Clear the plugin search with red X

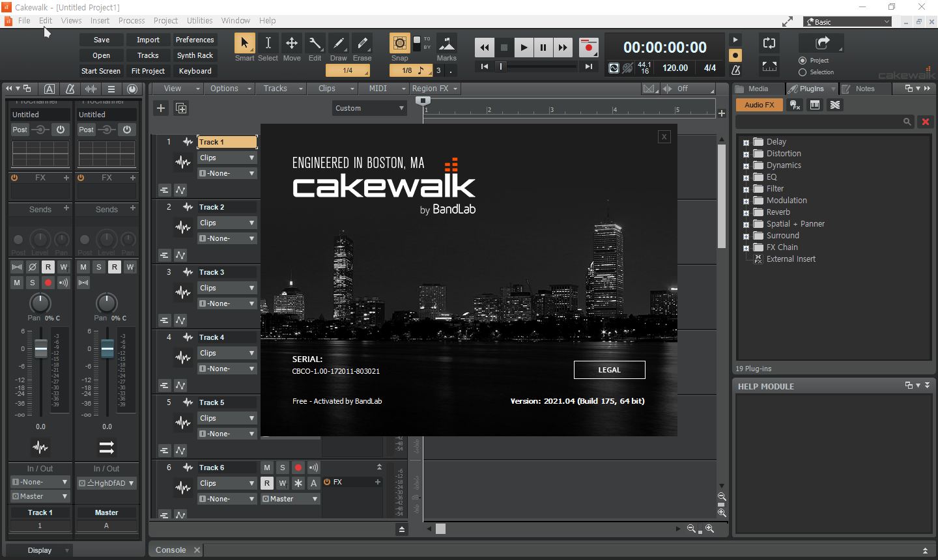[925, 122]
